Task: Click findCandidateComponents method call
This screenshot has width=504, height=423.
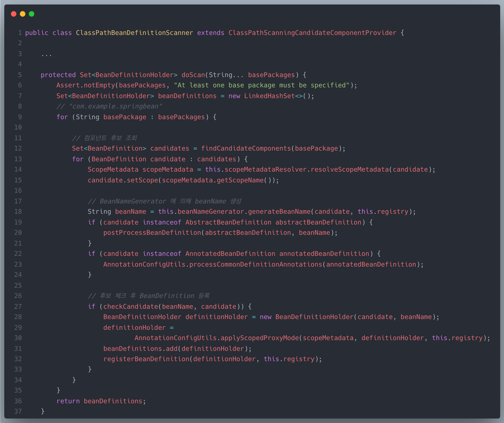Action: coord(246,149)
